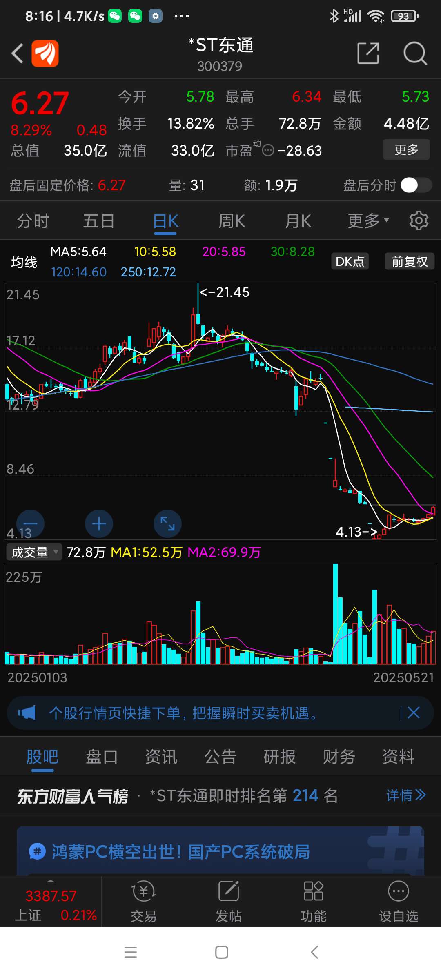This screenshot has width=441, height=980.
Task: Tap ranking number 214
Action: (305, 795)
